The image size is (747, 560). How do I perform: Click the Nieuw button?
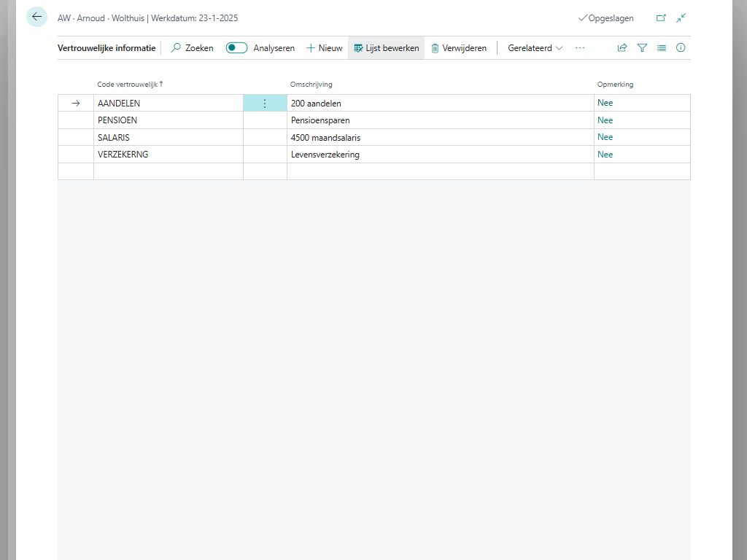tap(324, 48)
